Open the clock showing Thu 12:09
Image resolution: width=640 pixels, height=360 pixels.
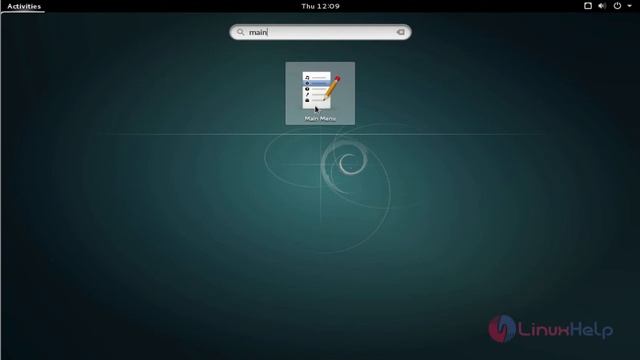[x=320, y=6]
